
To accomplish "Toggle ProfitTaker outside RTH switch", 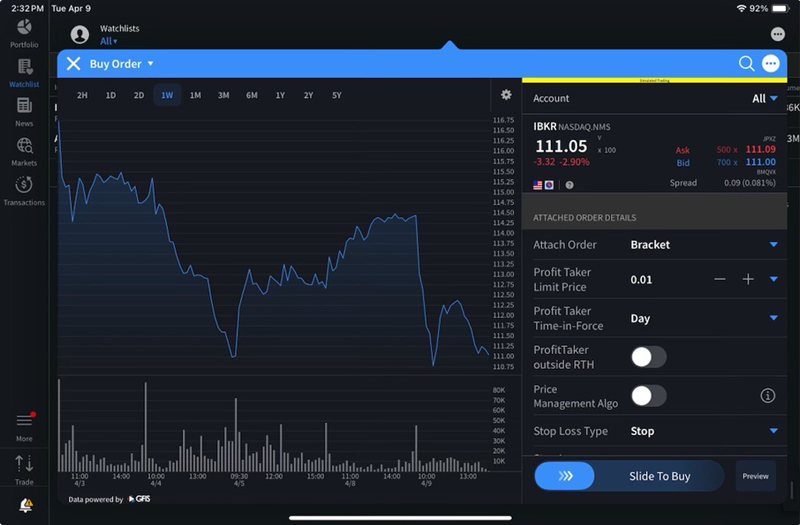I will tap(648, 357).
